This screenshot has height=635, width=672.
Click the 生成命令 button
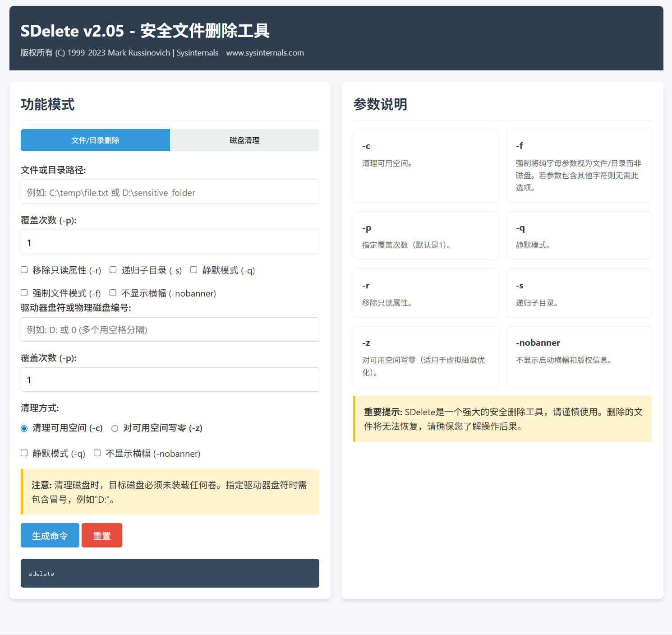pos(50,535)
